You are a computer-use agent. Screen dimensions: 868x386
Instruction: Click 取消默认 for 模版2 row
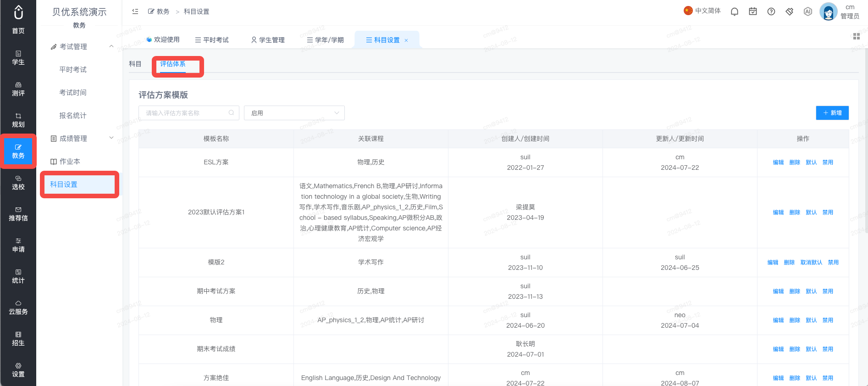click(811, 263)
